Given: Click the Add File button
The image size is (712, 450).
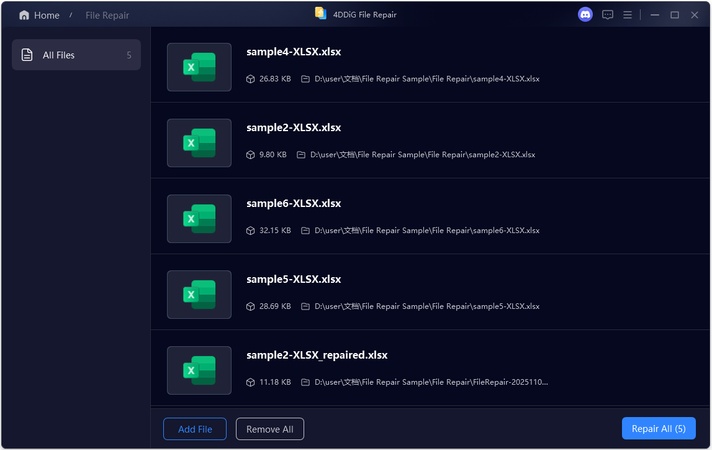Looking at the screenshot, I should pyautogui.click(x=195, y=429).
